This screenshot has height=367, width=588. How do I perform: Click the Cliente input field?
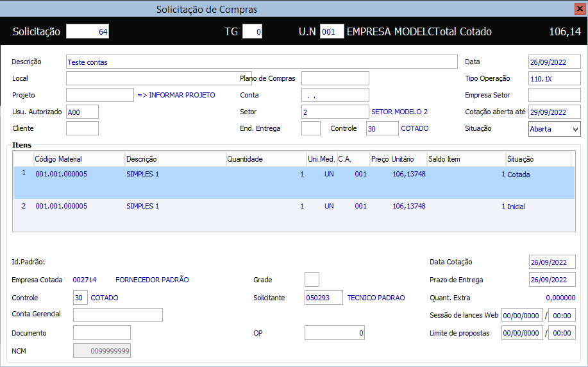(82, 128)
